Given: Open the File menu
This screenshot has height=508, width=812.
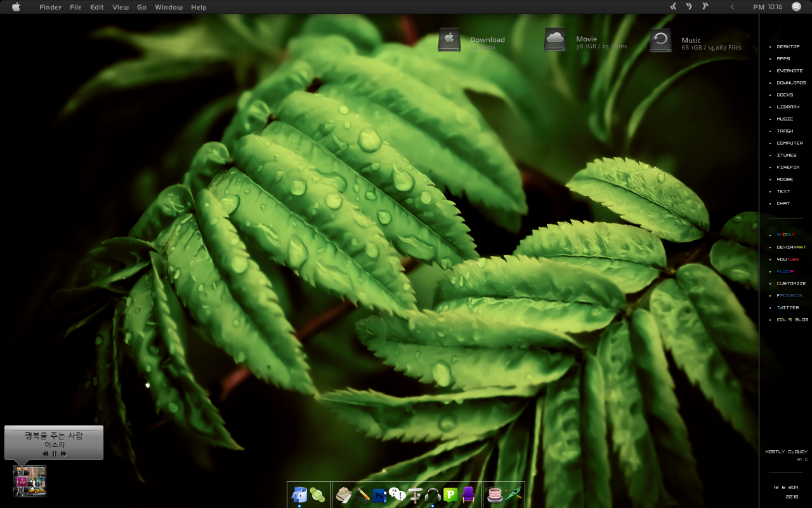Looking at the screenshot, I should [75, 7].
